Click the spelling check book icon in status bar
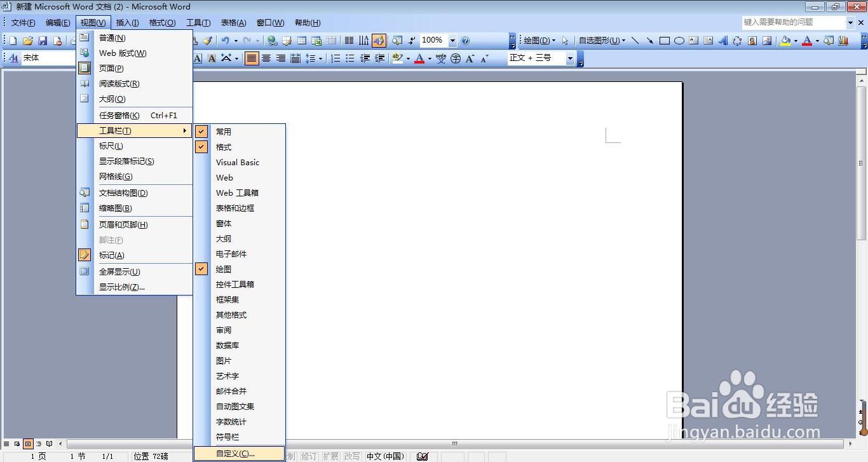 (x=423, y=456)
